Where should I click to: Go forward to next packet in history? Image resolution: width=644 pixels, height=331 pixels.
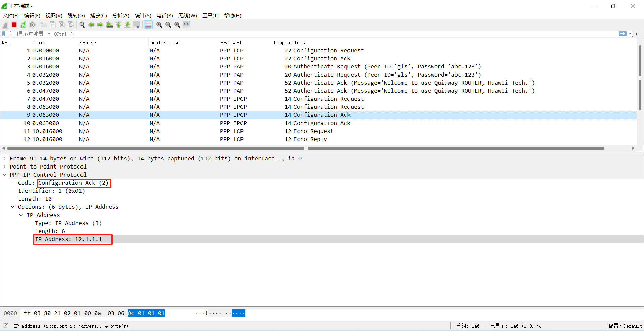tap(100, 25)
